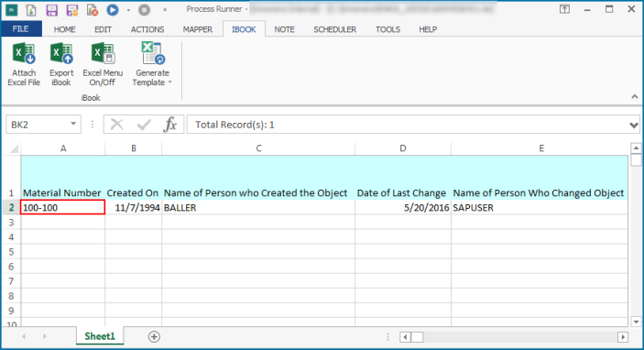Select the cell containing SAPUSER
This screenshot has height=350, width=644.
[x=540, y=207]
